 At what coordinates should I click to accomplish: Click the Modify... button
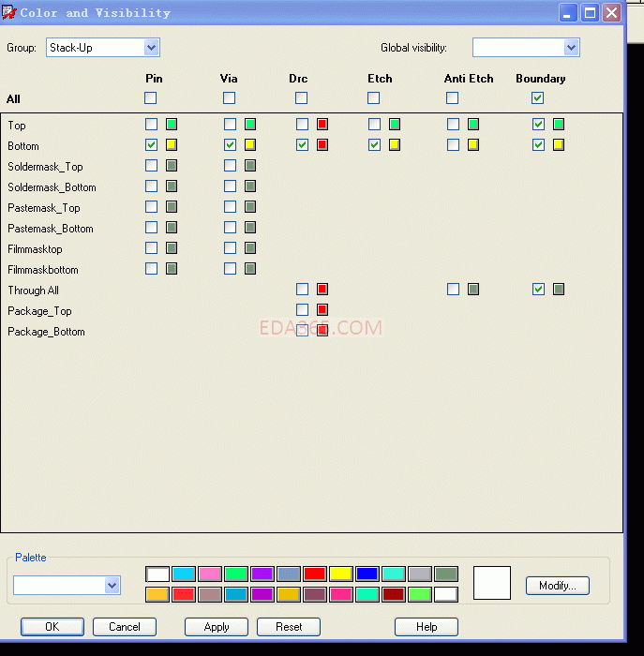click(x=558, y=586)
